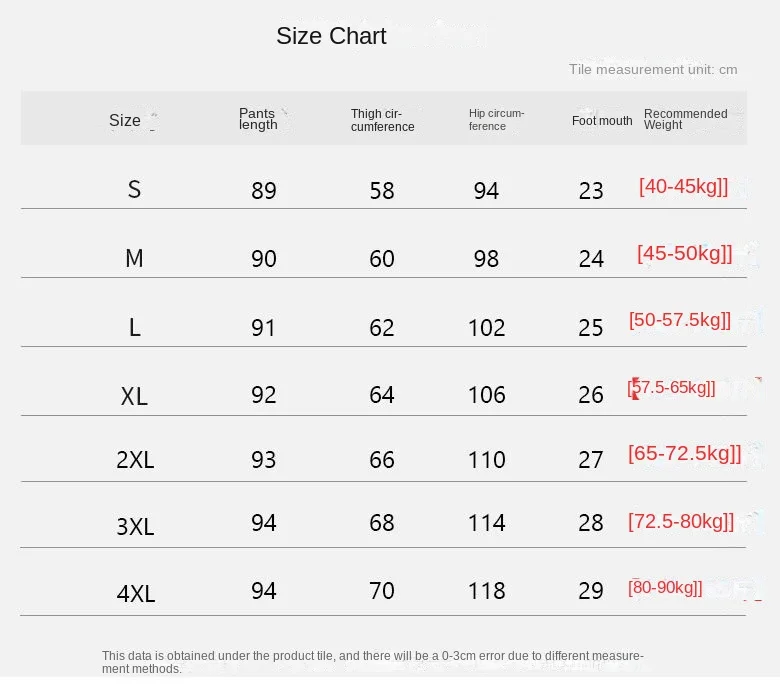Viewport: 780px width, 688px height.
Task: Click the XL size row label
Action: pos(134,396)
